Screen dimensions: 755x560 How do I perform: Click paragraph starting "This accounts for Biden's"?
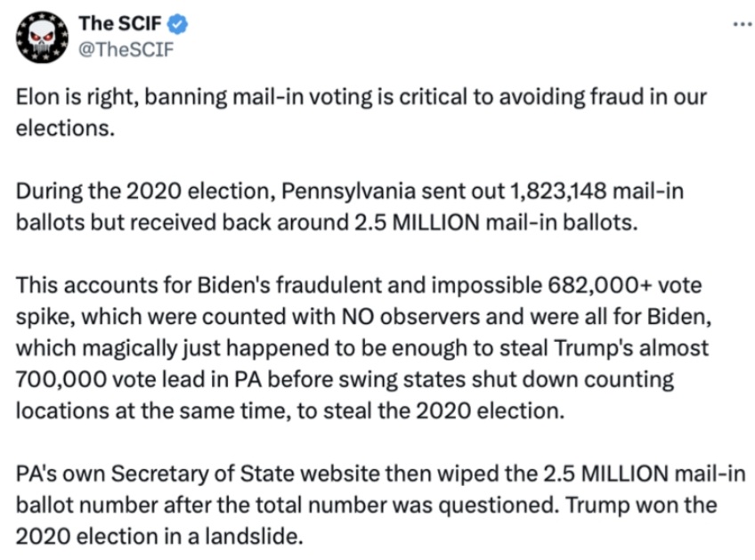(363, 347)
